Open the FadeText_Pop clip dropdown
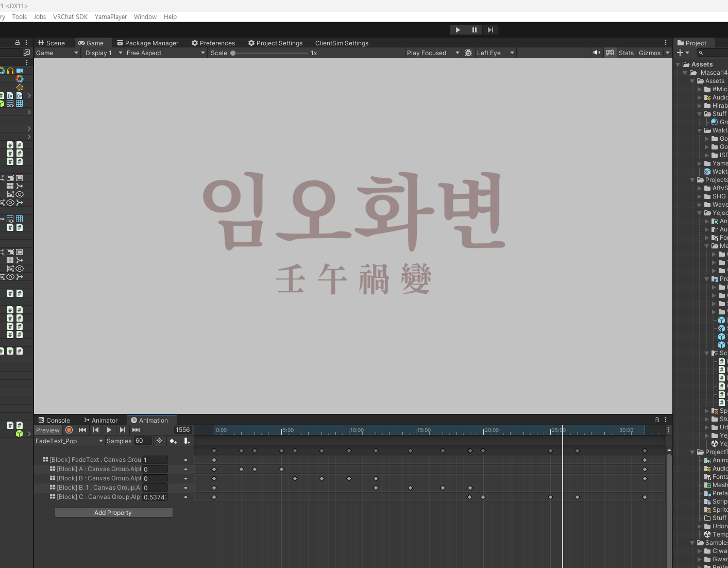Viewport: 728px width, 568px height. click(x=70, y=441)
